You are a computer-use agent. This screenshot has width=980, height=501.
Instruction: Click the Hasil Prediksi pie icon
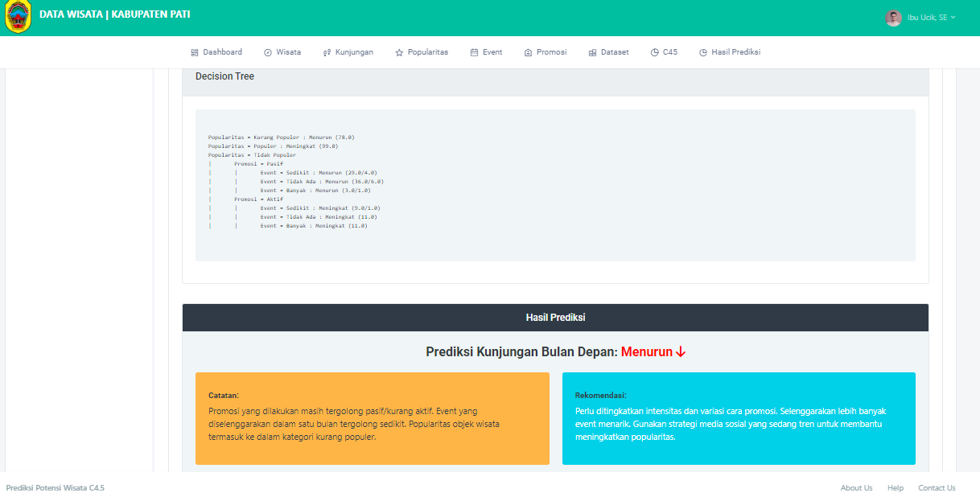pos(703,52)
